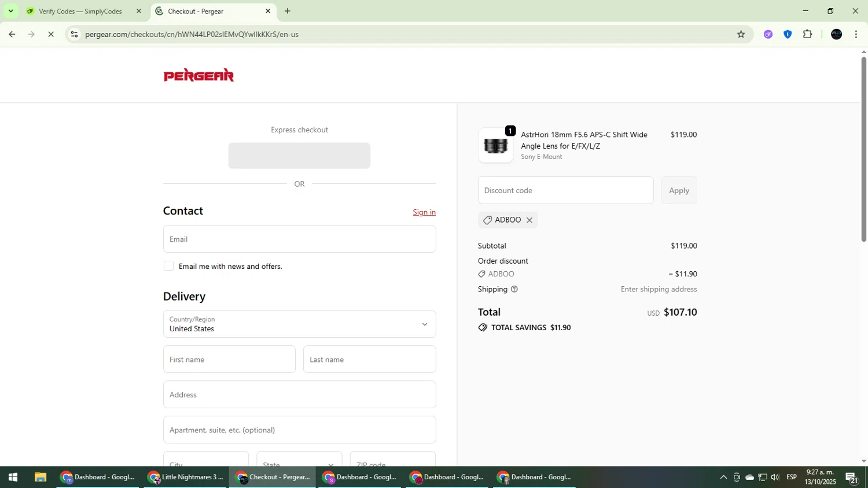Click the browser address bar URL

(192, 34)
